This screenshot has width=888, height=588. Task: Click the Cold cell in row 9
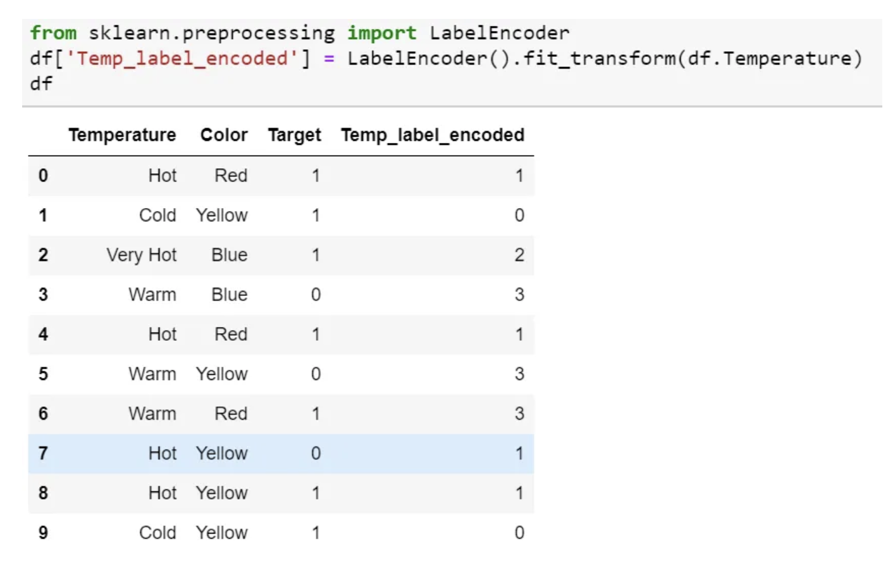(x=157, y=532)
